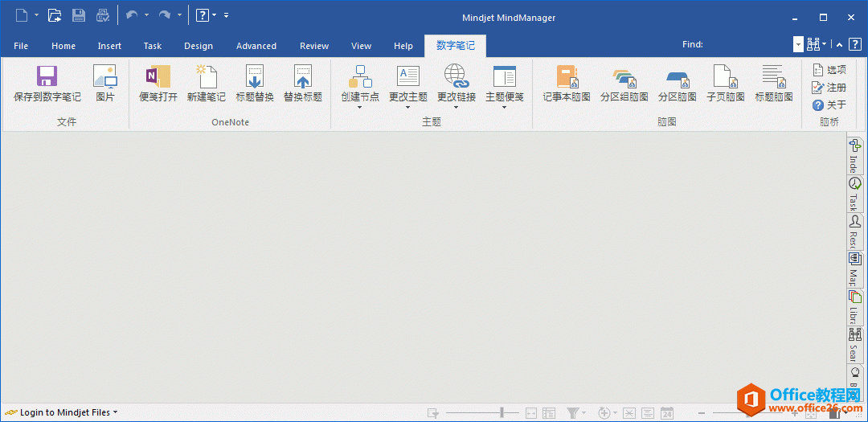This screenshot has height=422, width=868.
Task: Click the Undo arrow icon
Action: [132, 15]
